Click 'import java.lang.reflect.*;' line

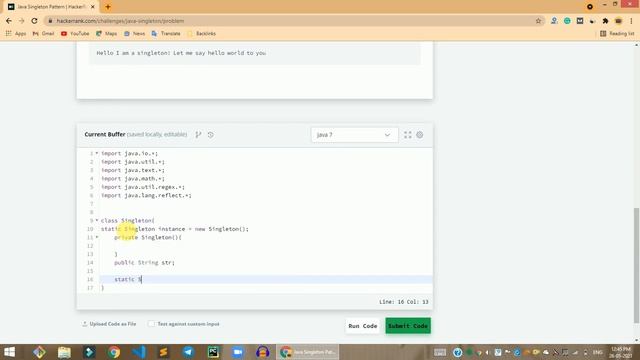[146, 196]
